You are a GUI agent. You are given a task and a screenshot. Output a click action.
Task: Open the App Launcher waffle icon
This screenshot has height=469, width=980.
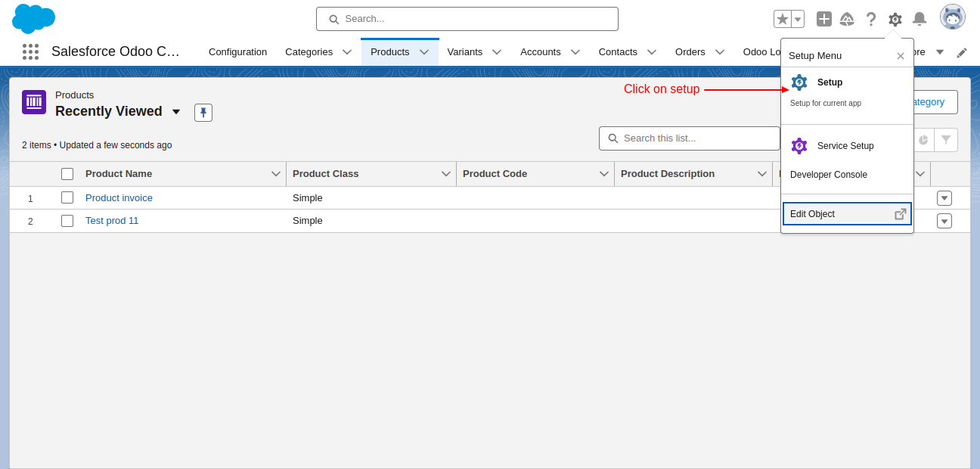point(30,51)
